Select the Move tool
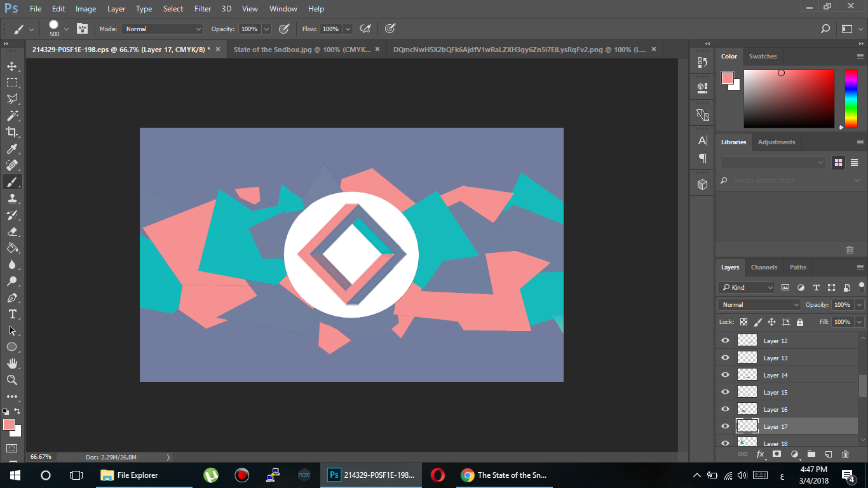Screen dimensions: 868x488 [x=13, y=65]
